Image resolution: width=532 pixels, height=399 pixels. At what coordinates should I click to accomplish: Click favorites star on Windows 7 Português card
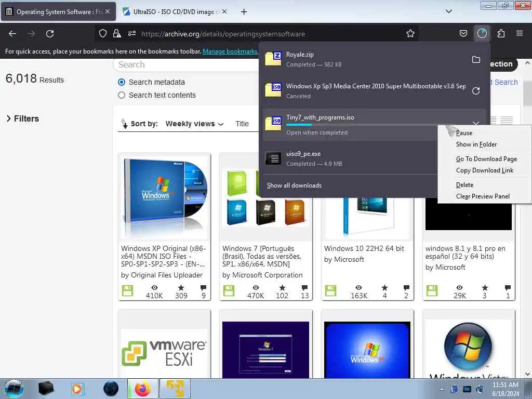(x=282, y=288)
